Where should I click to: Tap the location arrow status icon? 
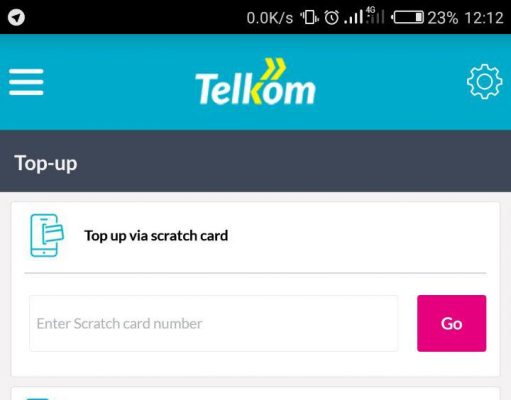click(16, 17)
